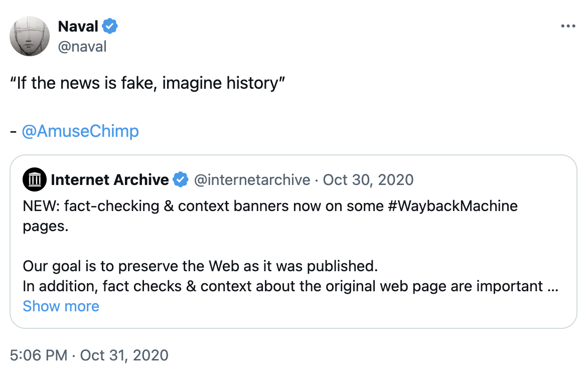Click the tweet timestamp 5:06 PM

click(x=39, y=355)
